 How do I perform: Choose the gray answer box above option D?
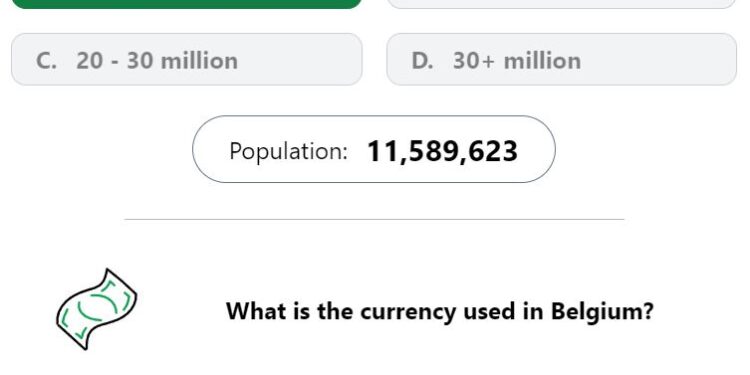562,4
